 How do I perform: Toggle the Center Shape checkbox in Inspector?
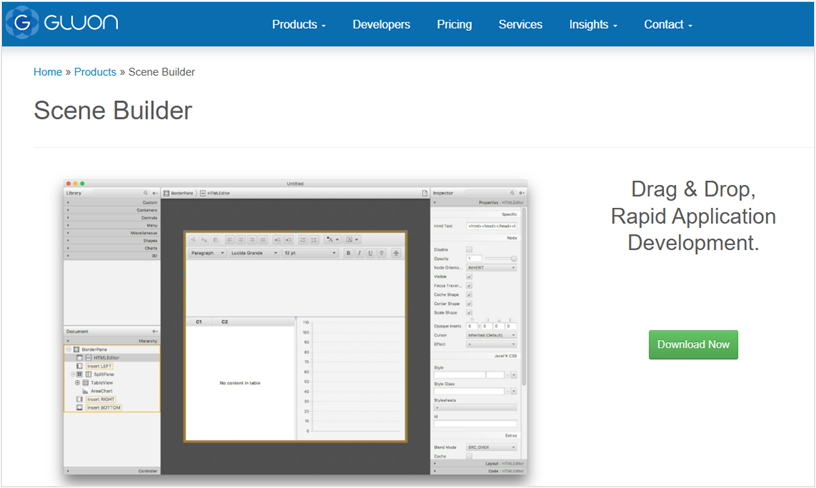pos(469,303)
